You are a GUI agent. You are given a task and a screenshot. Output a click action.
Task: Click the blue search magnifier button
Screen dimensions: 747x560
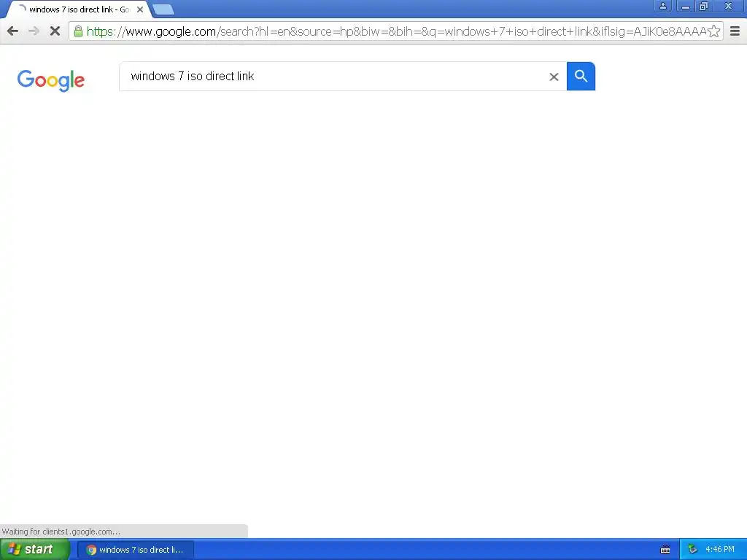point(581,76)
